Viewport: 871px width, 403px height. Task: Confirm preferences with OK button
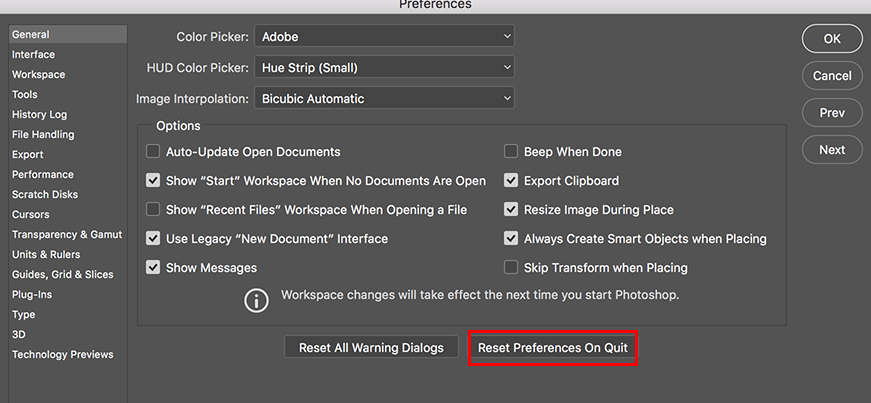[831, 39]
